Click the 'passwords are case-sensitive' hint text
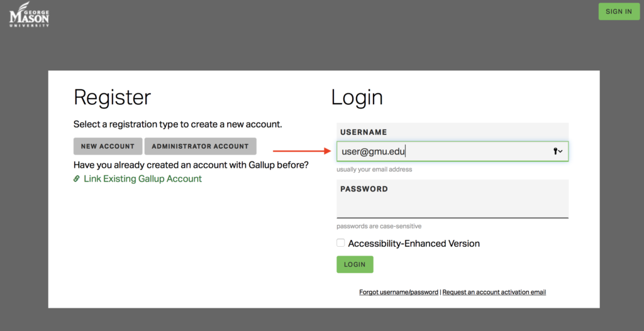The image size is (644, 331). (x=379, y=226)
